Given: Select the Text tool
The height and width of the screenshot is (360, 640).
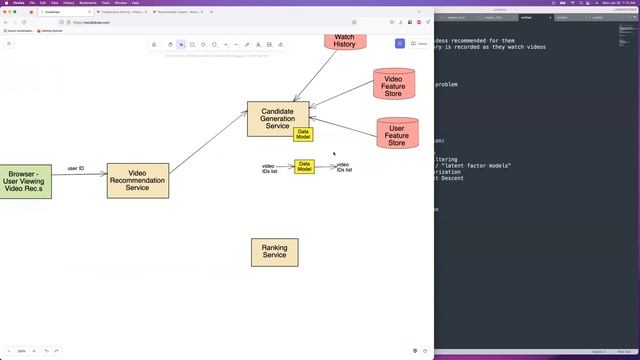Looking at the screenshot, I should point(258,44).
